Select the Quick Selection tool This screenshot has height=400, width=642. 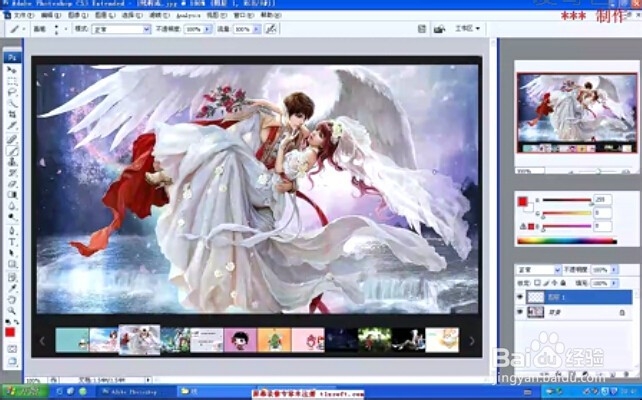pyautogui.click(x=12, y=104)
